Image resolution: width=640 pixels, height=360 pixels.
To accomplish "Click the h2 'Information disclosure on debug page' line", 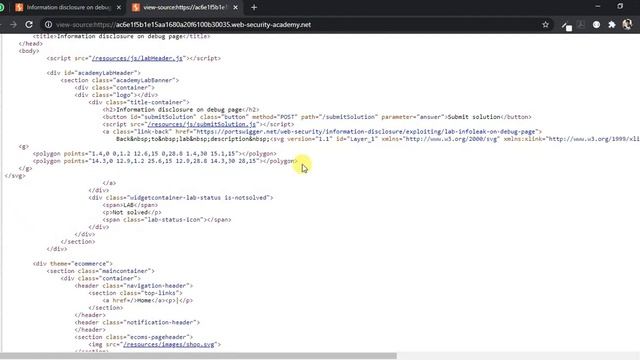I will click(180, 110).
